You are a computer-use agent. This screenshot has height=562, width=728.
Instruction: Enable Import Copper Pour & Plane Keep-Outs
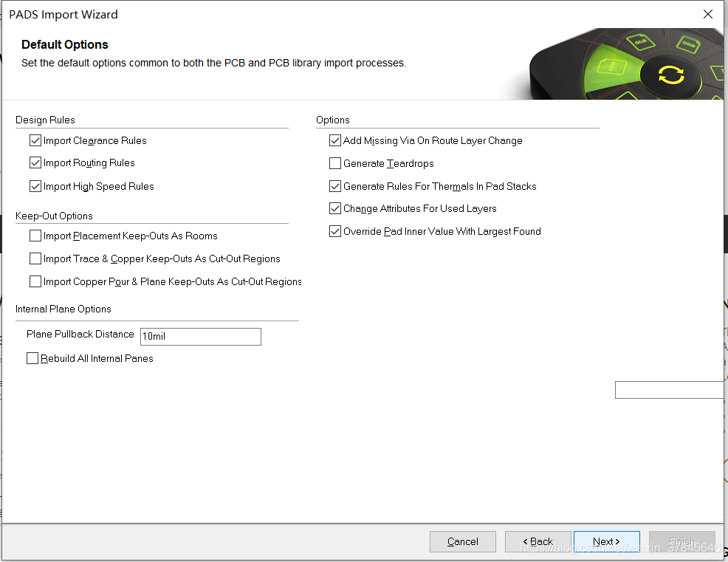pyautogui.click(x=35, y=281)
